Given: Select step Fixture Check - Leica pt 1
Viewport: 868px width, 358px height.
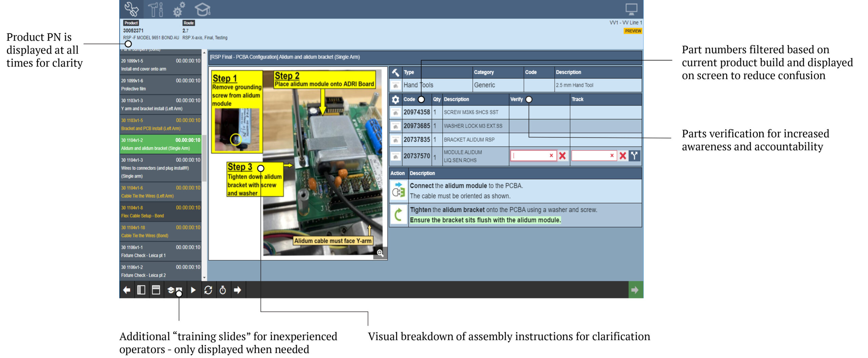Looking at the screenshot, I should coord(160,251).
